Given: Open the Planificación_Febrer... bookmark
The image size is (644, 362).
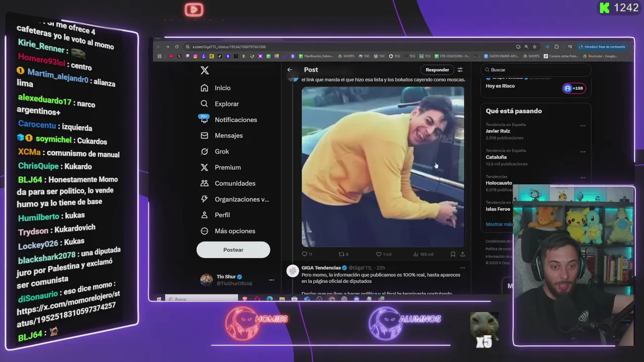Looking at the screenshot, I should [x=316, y=56].
